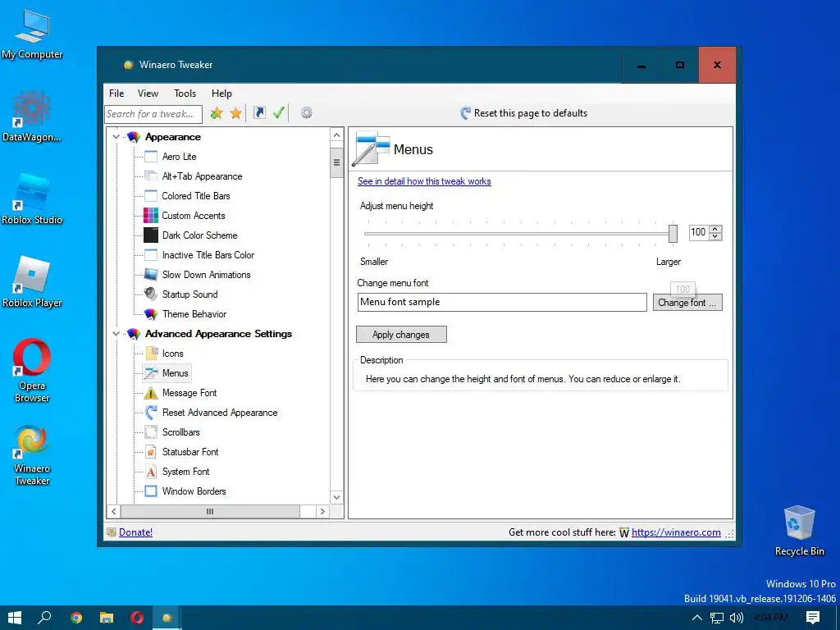Select the Custom Accents label
The image size is (840, 630).
[194, 216]
